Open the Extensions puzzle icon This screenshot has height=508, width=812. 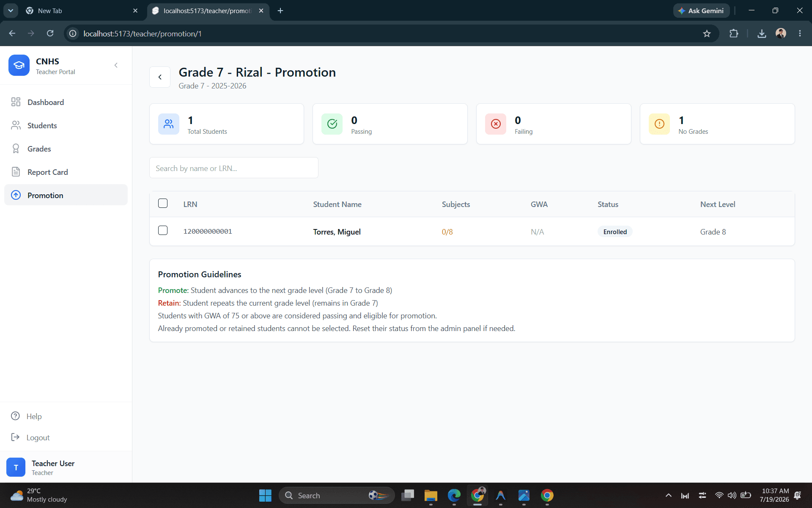click(734, 33)
